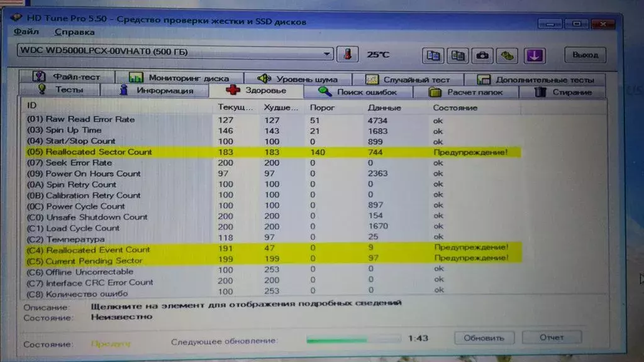Screen dimensions: 644x362
Task: Select the Power On Hours Count row
Action: point(273,173)
